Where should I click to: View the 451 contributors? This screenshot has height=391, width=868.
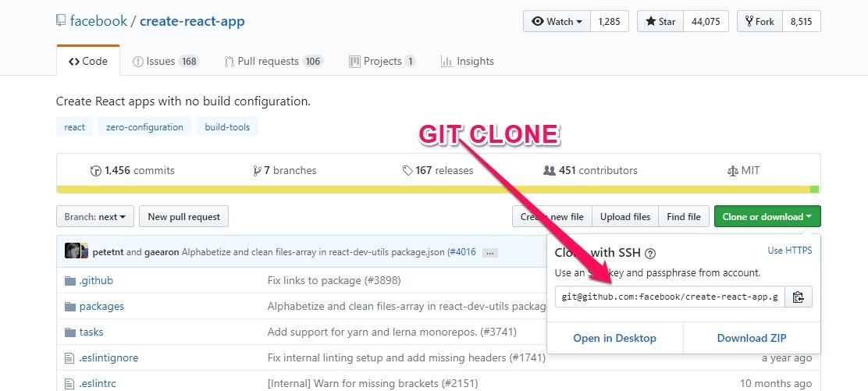point(591,171)
